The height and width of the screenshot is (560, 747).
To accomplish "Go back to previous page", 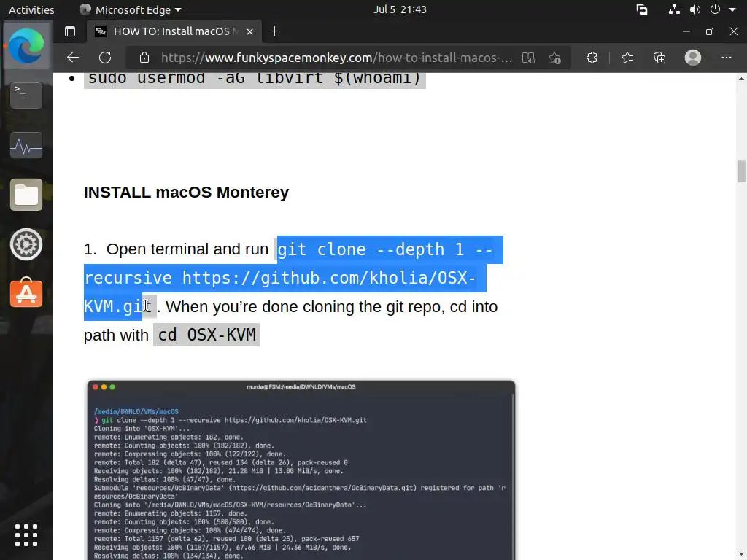I will point(73,58).
